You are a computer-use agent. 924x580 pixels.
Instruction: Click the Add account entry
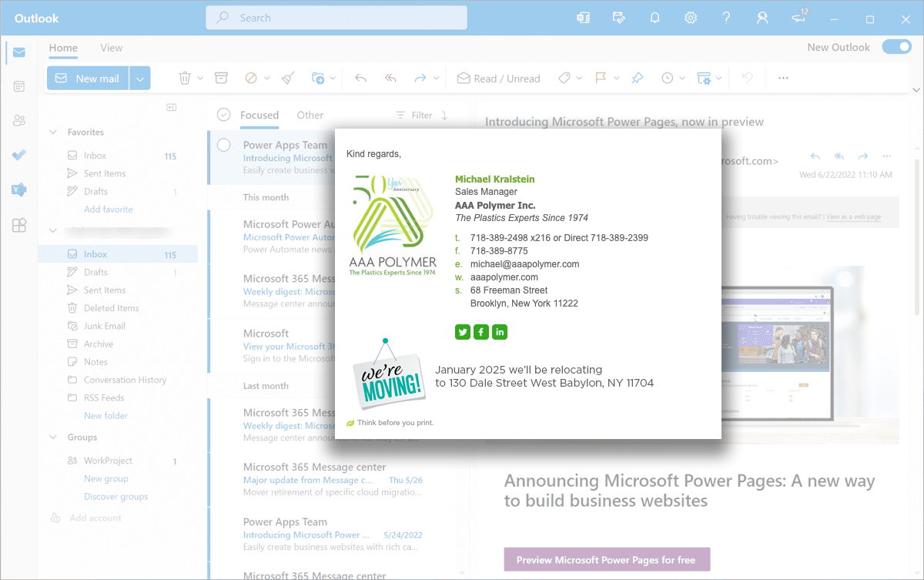pos(95,518)
